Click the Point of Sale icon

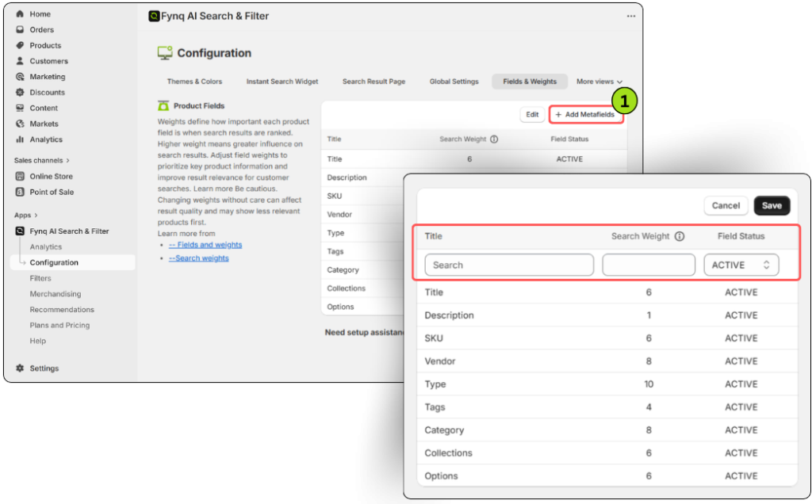pos(20,192)
